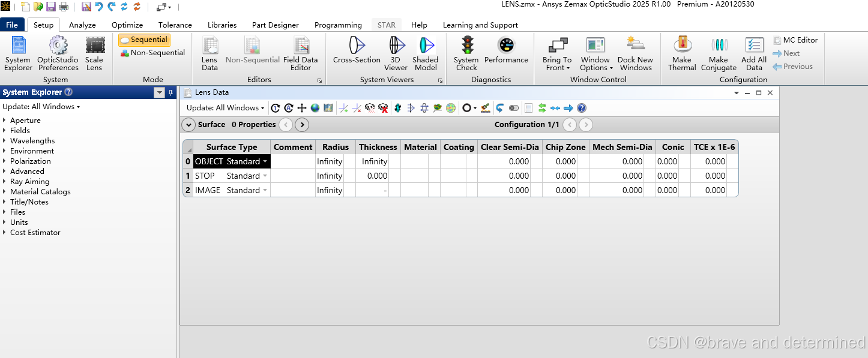The image size is (868, 358).
Task: Toggle the switch icon in Lens Data toolbar
Action: click(514, 108)
